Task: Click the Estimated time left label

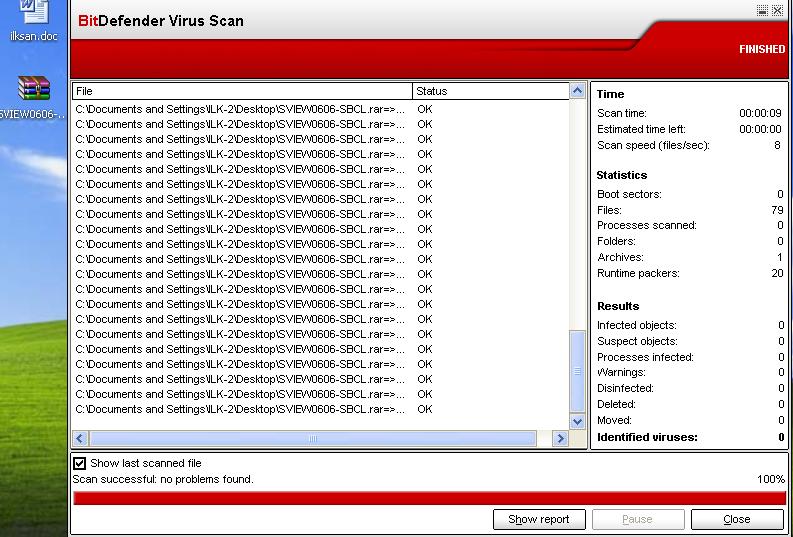Action: coord(641,129)
